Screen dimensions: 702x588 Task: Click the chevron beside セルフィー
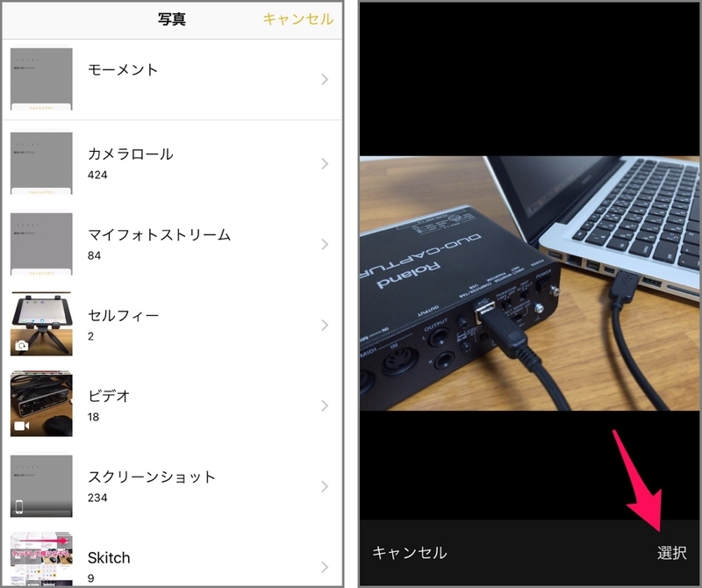coord(324,325)
